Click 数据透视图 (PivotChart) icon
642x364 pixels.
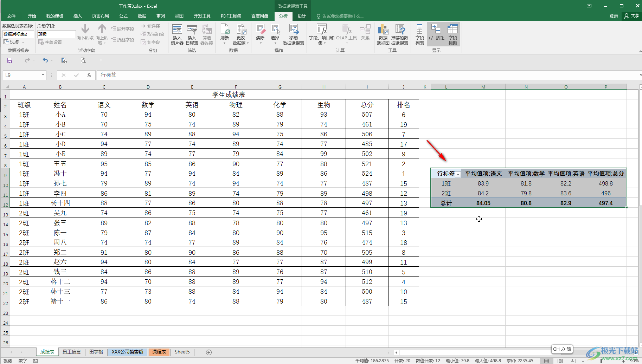click(x=383, y=34)
